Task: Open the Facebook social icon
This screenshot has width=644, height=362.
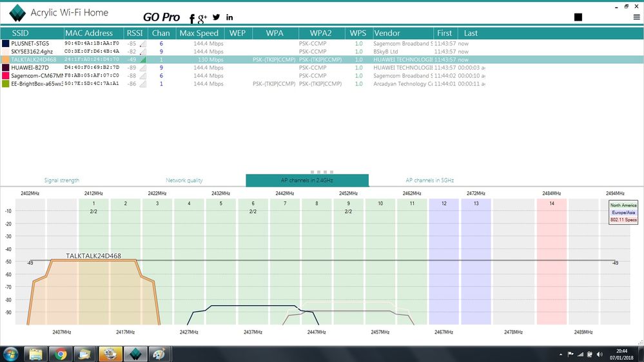Action: point(192,19)
